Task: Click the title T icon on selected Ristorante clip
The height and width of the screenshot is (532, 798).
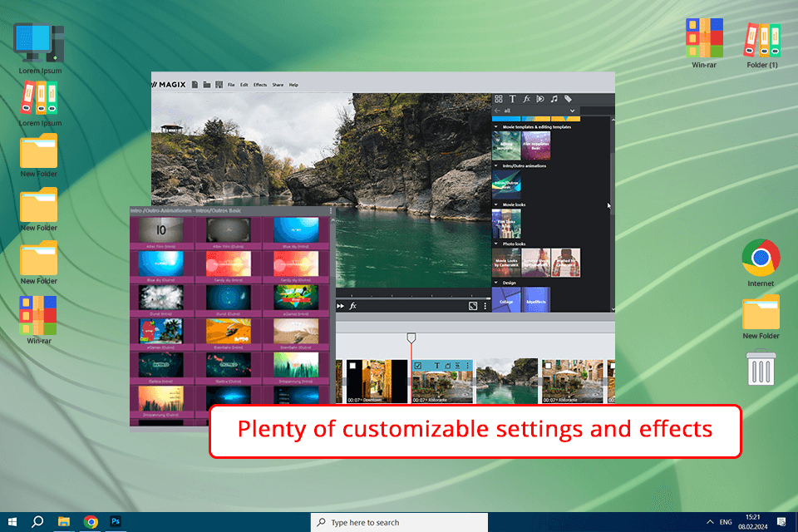Action: [436, 366]
